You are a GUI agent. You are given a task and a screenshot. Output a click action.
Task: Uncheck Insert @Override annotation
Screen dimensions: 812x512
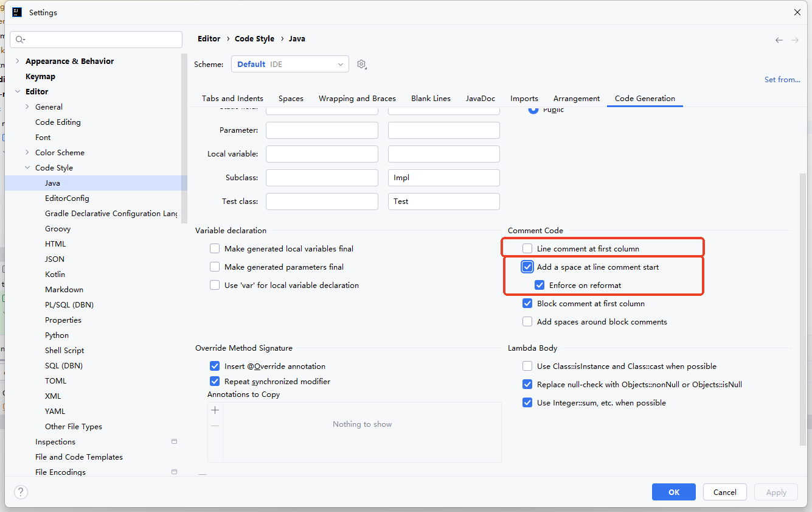215,366
